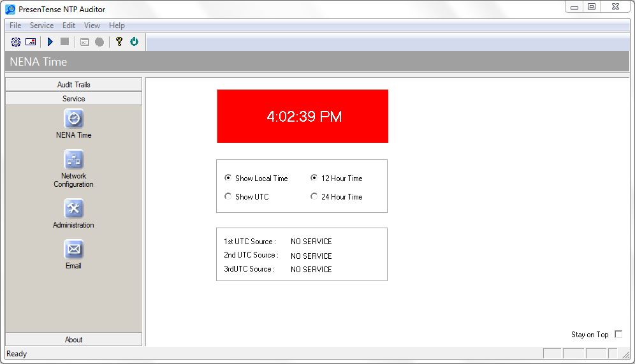Open the Service menu
This screenshot has width=635, height=364.
coord(41,25)
